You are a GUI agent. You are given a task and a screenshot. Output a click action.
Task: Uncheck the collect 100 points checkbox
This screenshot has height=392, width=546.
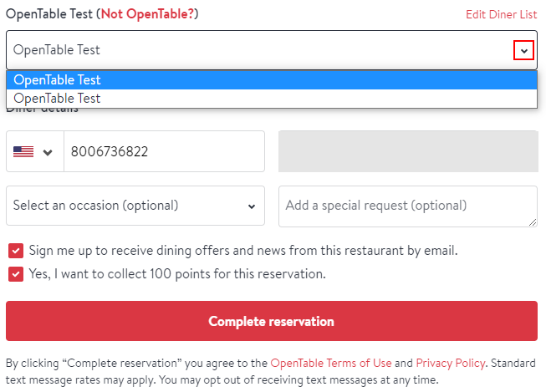tap(16, 274)
